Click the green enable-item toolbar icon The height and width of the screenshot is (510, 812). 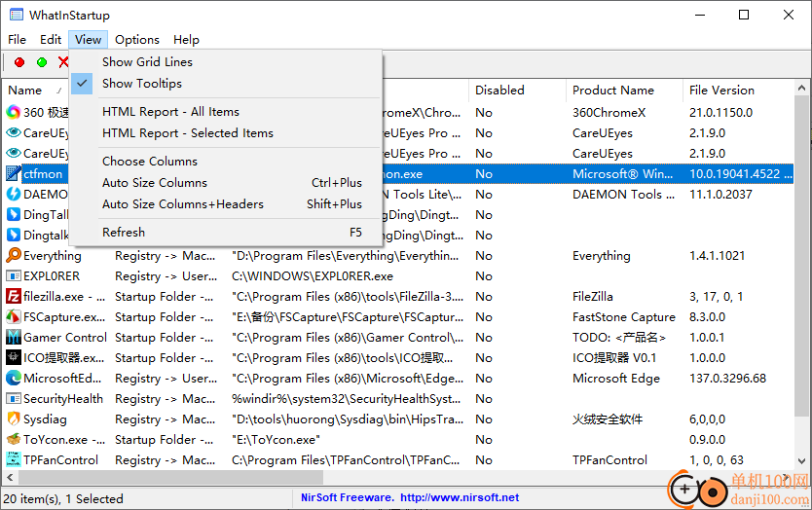[42, 62]
